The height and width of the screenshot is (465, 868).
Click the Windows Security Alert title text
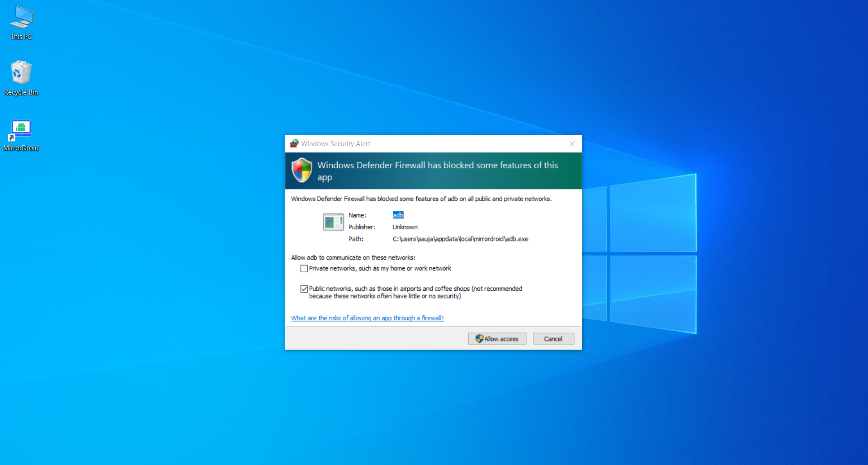(335, 144)
